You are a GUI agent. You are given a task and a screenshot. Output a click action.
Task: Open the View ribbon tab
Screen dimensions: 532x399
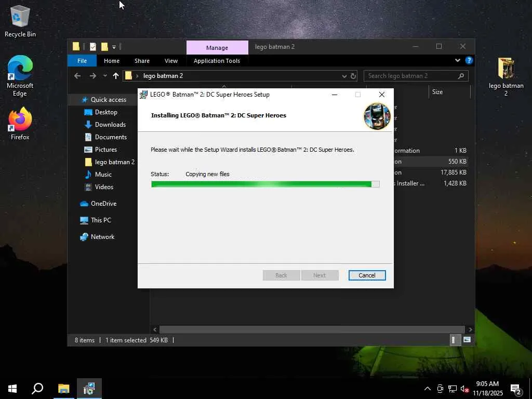(171, 61)
